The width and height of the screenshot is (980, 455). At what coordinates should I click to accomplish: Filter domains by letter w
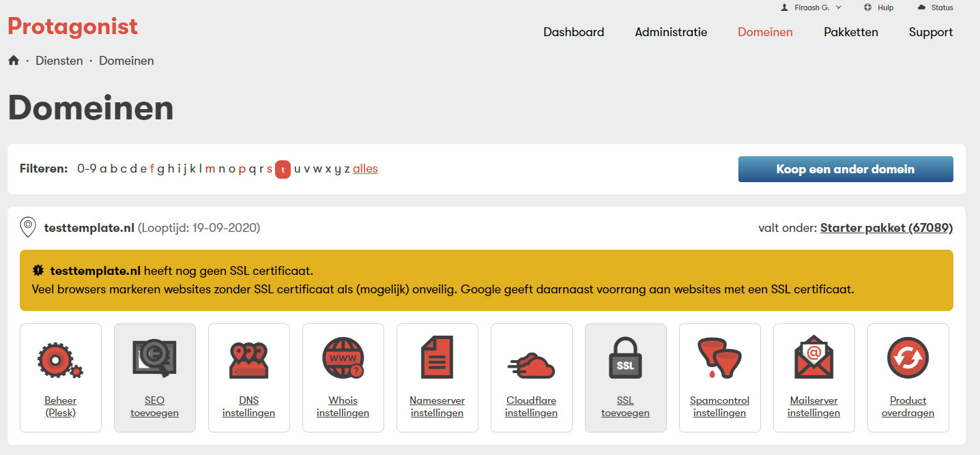point(317,169)
